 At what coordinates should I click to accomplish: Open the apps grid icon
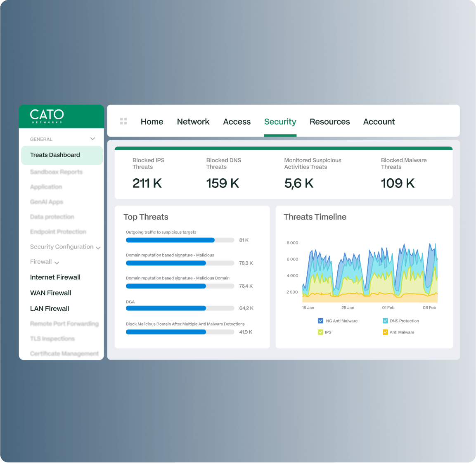(x=123, y=121)
